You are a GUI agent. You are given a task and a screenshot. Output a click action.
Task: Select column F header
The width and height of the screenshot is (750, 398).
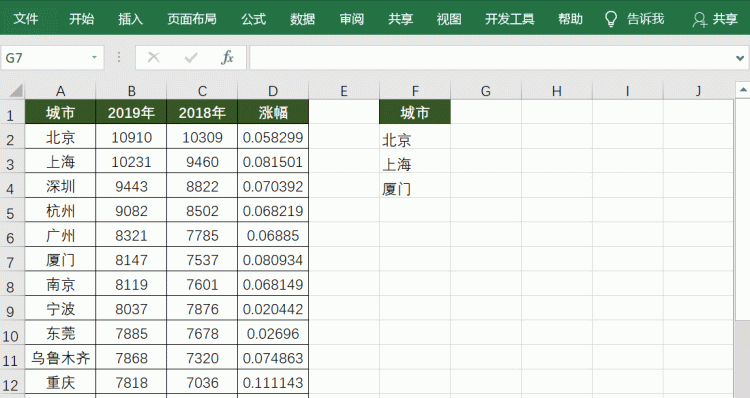415,91
